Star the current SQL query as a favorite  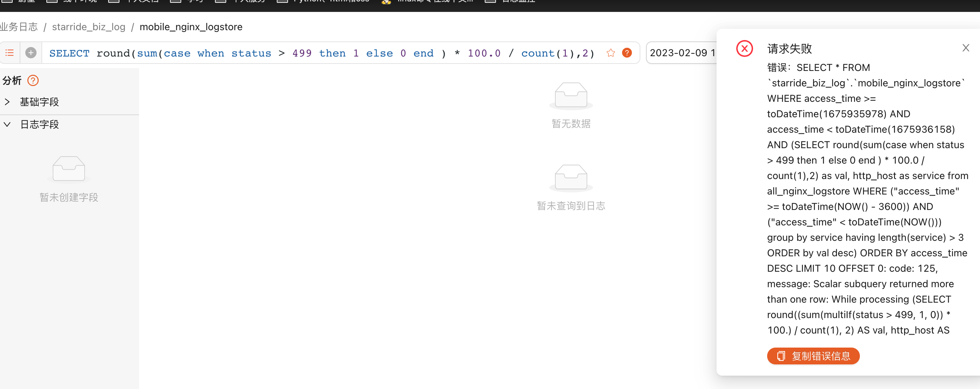610,53
